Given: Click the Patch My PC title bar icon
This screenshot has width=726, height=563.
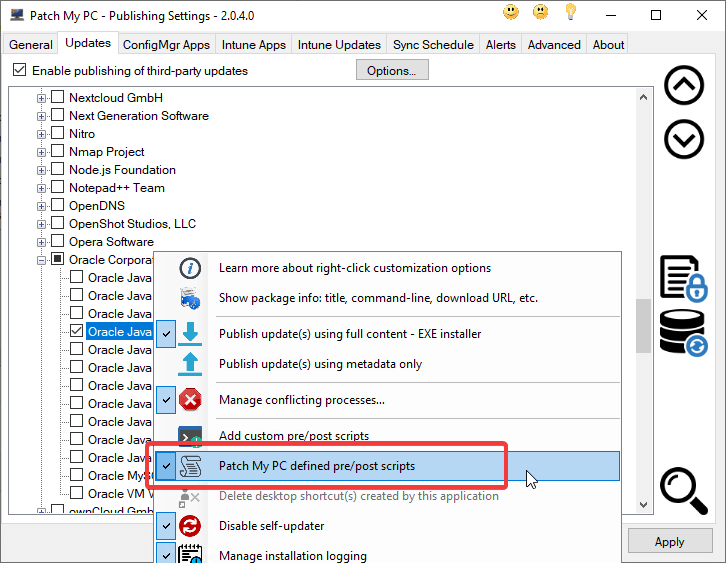Looking at the screenshot, I should pyautogui.click(x=17, y=15).
